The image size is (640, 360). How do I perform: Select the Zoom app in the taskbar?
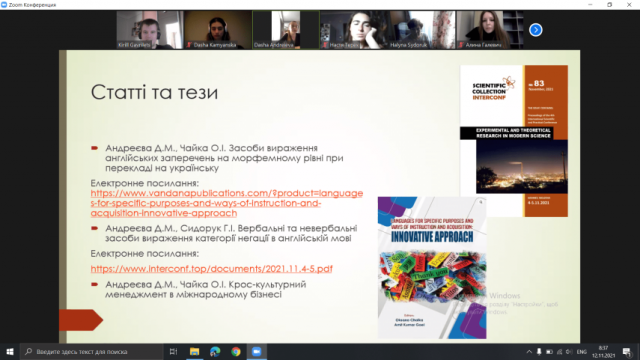pos(256,351)
